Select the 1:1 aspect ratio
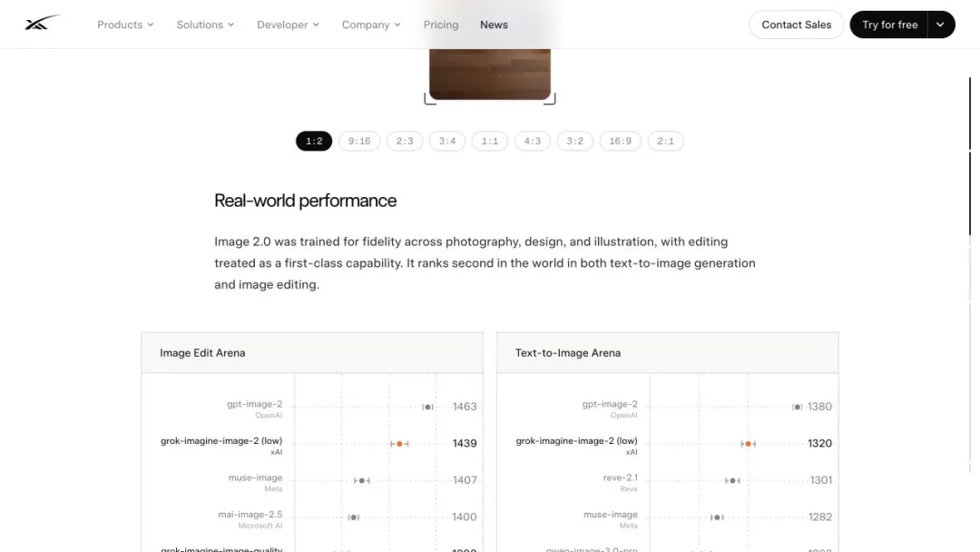Image resolution: width=980 pixels, height=552 pixels. (489, 141)
